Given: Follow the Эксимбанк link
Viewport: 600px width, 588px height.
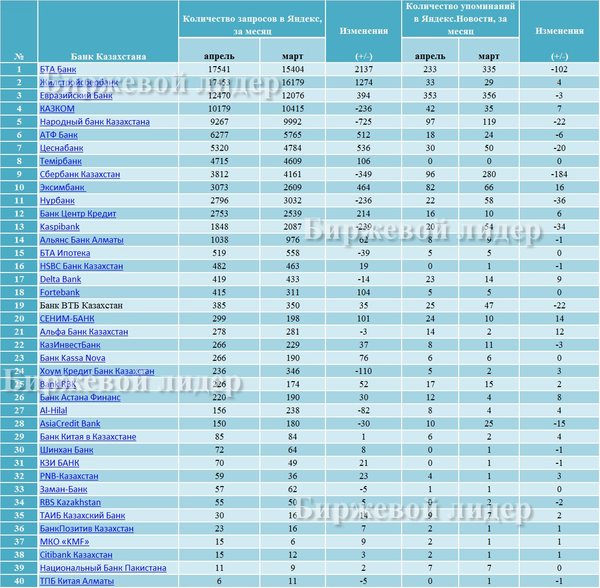Looking at the screenshot, I should pos(63,187).
